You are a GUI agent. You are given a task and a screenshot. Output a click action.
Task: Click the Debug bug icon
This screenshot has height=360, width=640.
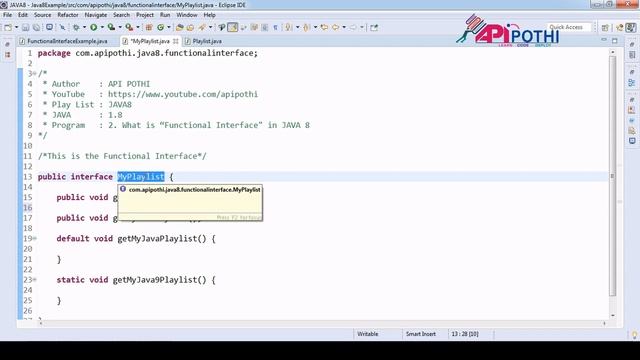coord(76,27)
